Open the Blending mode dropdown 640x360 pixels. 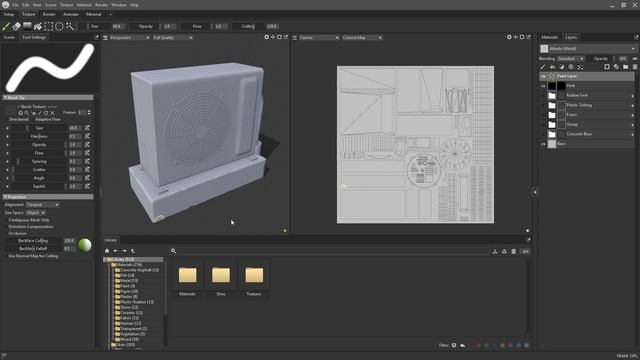[571, 59]
